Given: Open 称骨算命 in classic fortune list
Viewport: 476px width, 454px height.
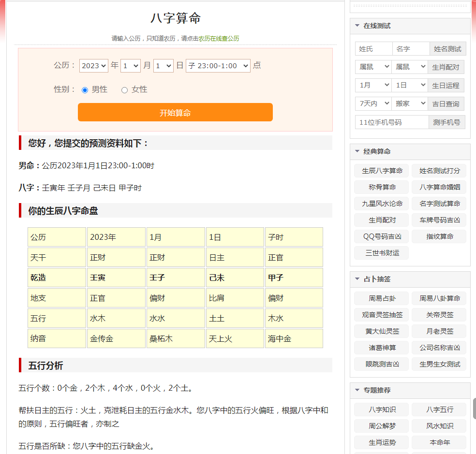Looking at the screenshot, I should pyautogui.click(x=382, y=187).
